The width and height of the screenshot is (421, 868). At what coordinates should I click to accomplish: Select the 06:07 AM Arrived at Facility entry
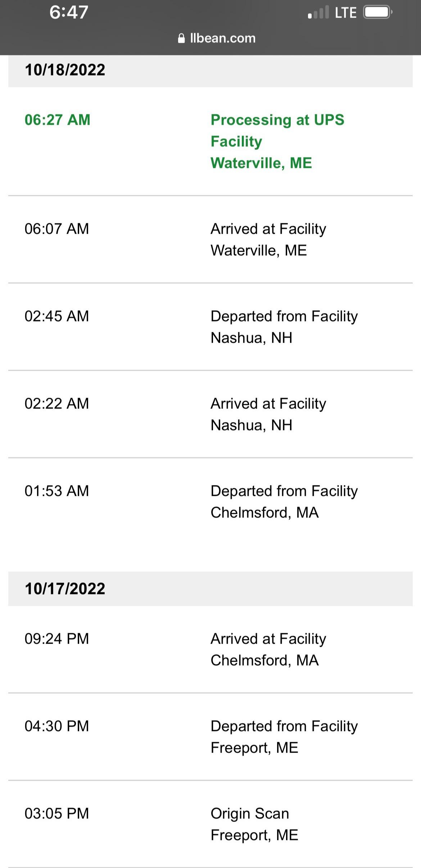(x=268, y=239)
